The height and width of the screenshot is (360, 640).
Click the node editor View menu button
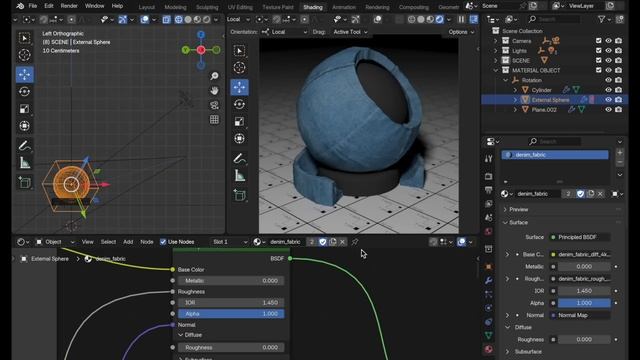click(87, 242)
